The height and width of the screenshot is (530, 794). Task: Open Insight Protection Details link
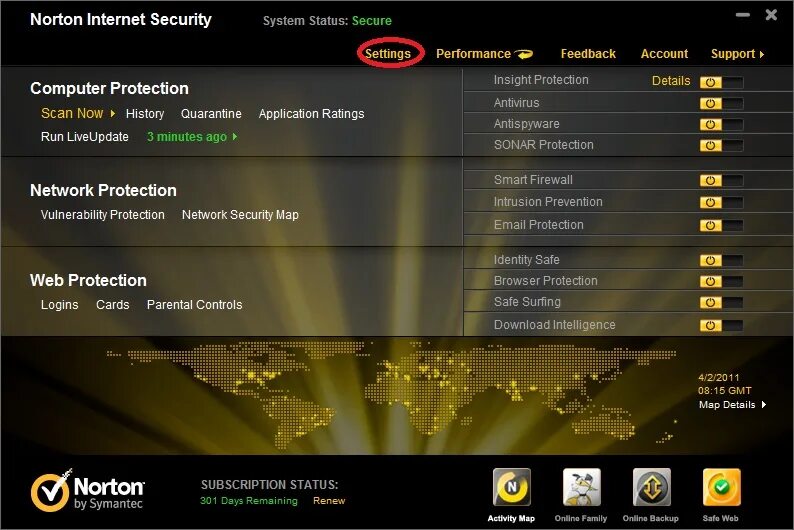point(671,81)
